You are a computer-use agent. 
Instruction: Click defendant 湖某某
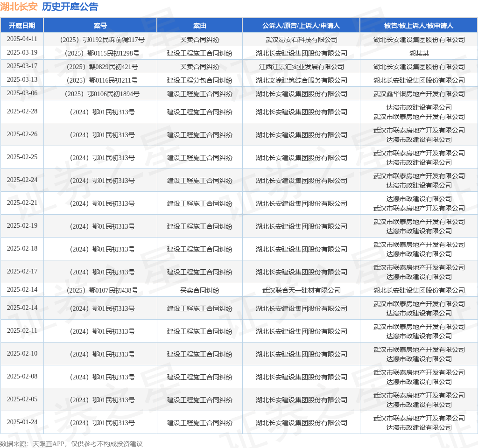[x=419, y=53]
